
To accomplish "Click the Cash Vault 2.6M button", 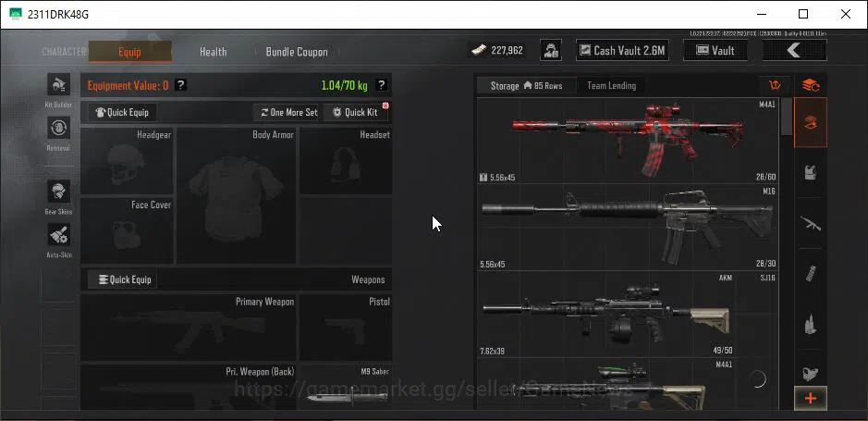I will (x=622, y=50).
